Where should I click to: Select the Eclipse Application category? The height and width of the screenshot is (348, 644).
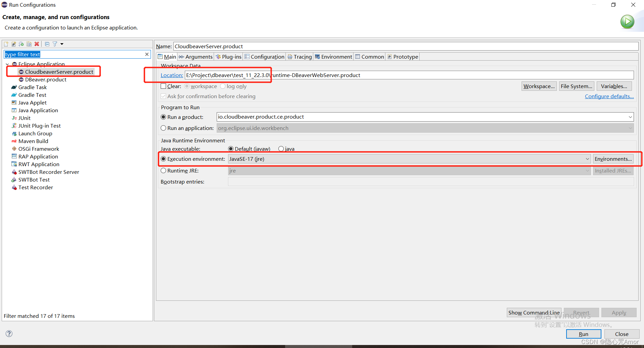(41, 64)
